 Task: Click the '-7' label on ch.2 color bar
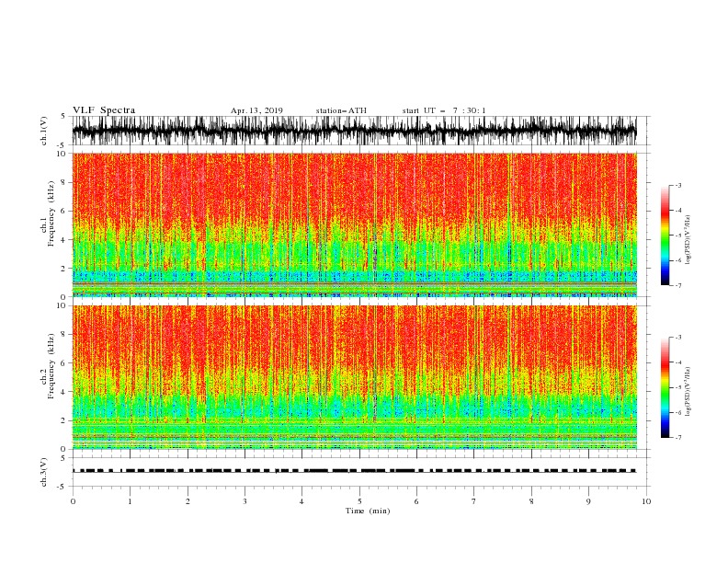click(x=677, y=437)
